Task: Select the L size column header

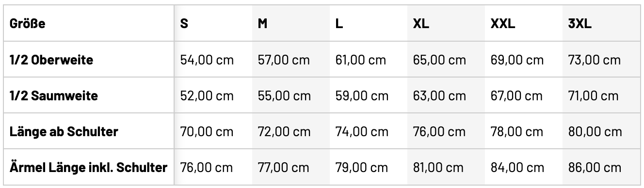Action: (339, 24)
